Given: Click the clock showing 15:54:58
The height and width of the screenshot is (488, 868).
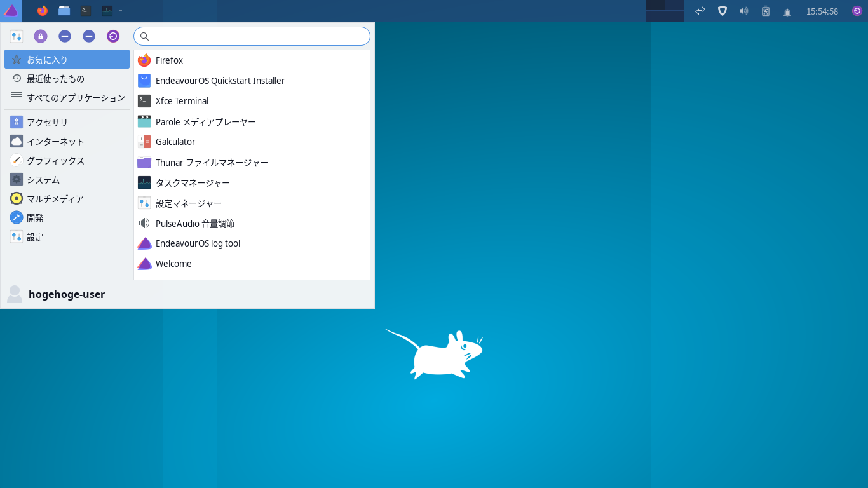Looking at the screenshot, I should click(x=822, y=11).
